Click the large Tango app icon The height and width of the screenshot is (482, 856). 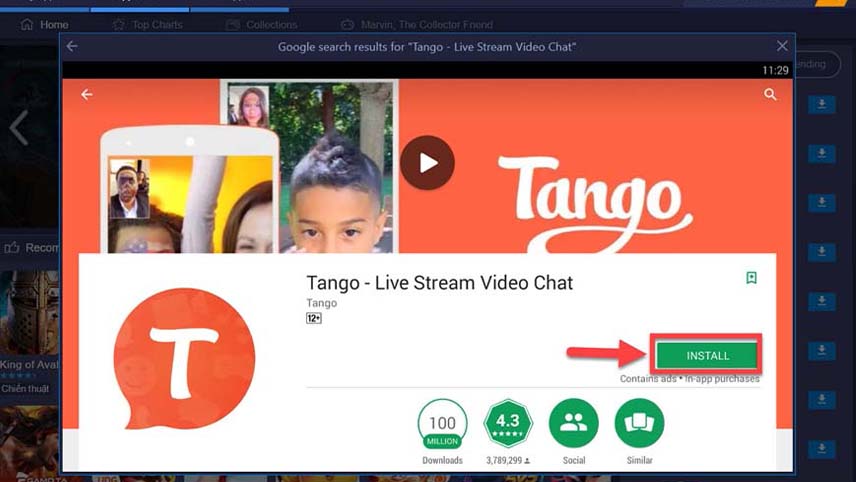pyautogui.click(x=184, y=359)
